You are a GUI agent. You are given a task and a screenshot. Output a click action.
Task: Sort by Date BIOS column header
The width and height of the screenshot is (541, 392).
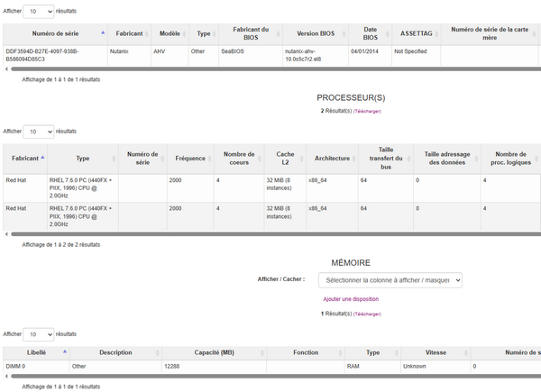(370, 32)
